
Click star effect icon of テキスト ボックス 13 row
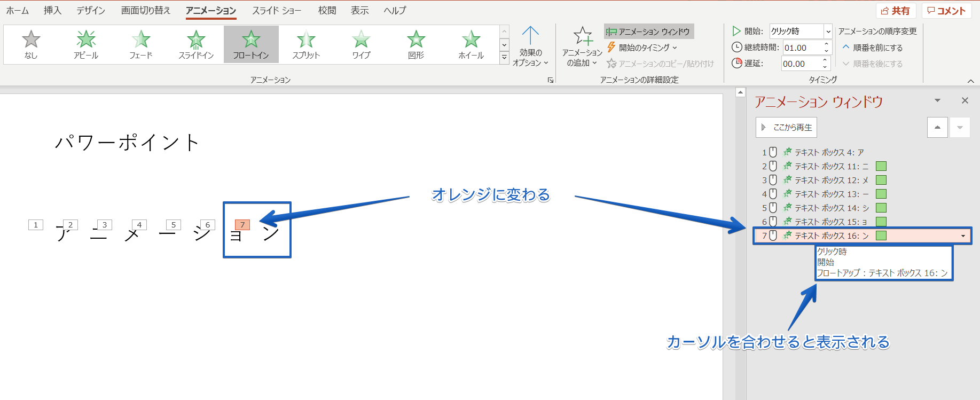(787, 193)
